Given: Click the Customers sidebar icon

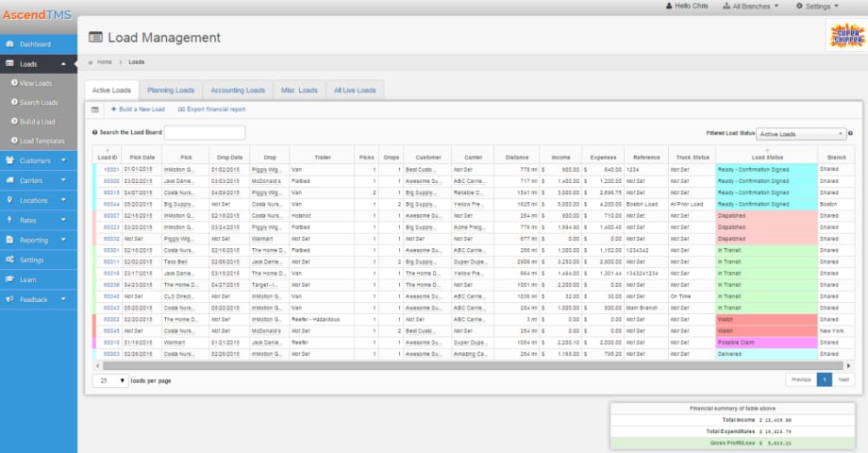Looking at the screenshot, I should pos(9,160).
